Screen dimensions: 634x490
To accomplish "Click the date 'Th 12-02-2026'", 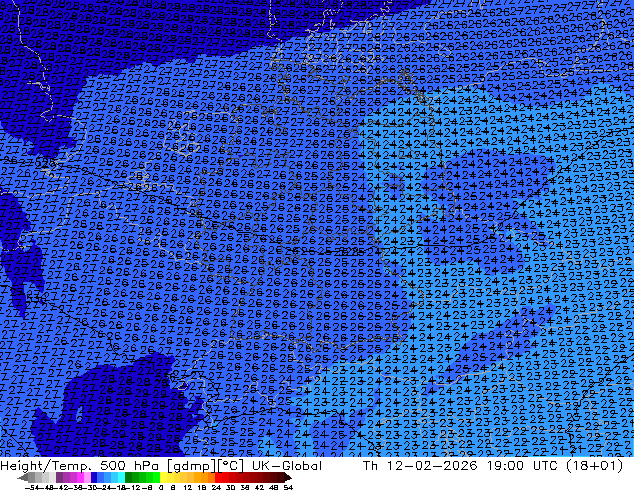I will (420, 466).
